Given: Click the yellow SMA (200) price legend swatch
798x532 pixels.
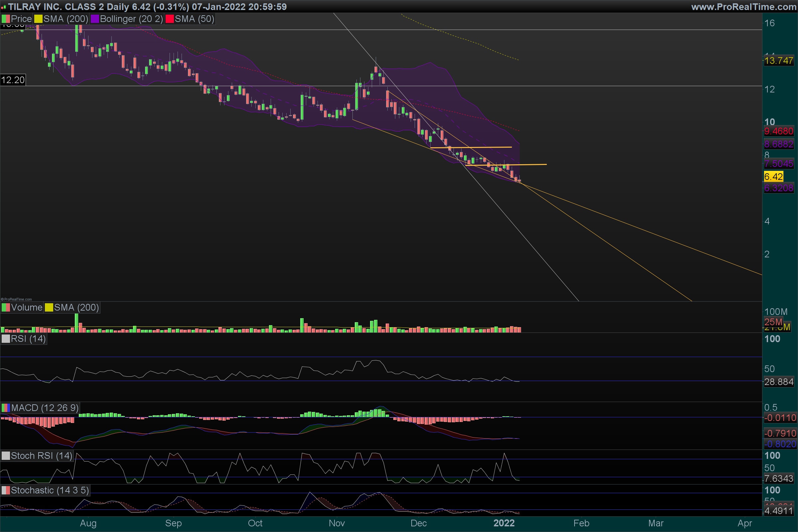Looking at the screenshot, I should point(38,19).
